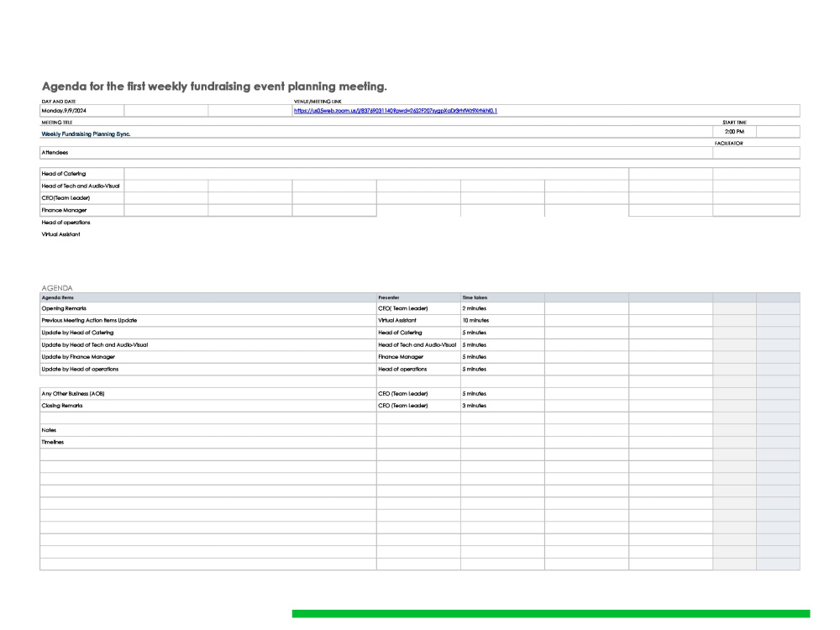
Task: Click the 'Head of Tech and Audio-Visual' presenter cell
Action: (x=418, y=345)
